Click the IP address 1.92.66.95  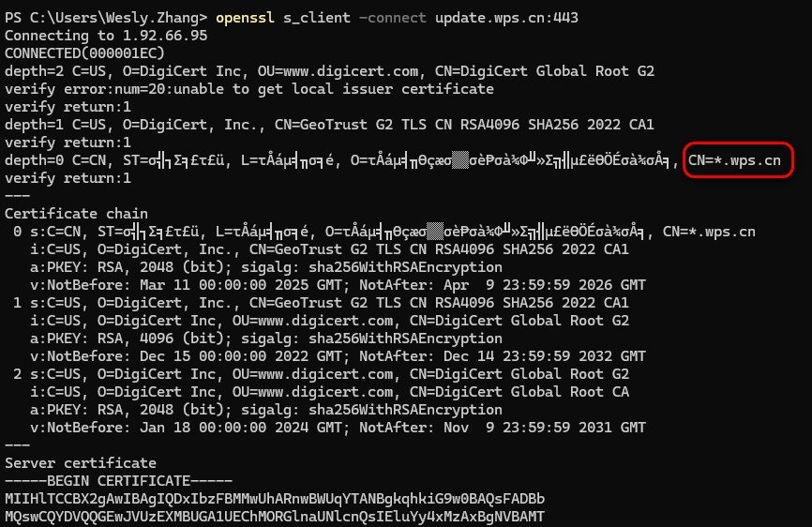(x=165, y=36)
